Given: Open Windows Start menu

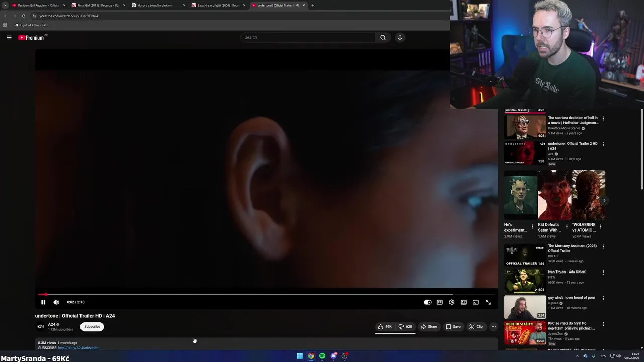Looking at the screenshot, I should click(x=300, y=356).
